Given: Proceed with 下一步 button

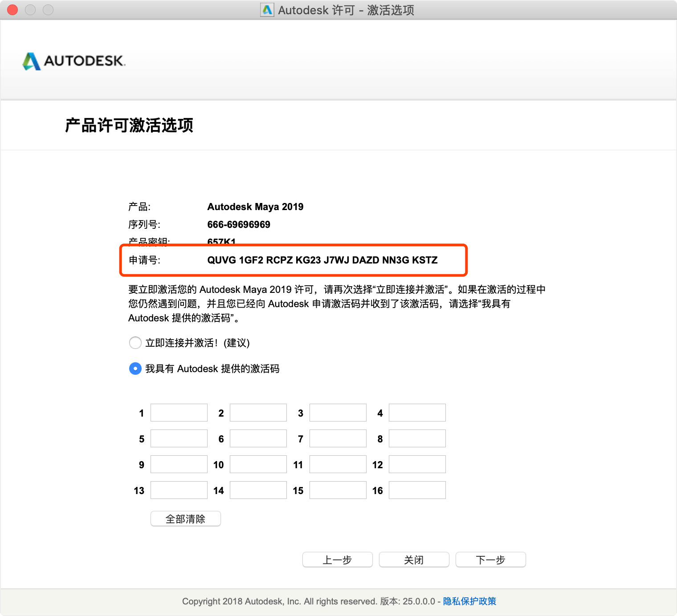Looking at the screenshot, I should pos(491,559).
